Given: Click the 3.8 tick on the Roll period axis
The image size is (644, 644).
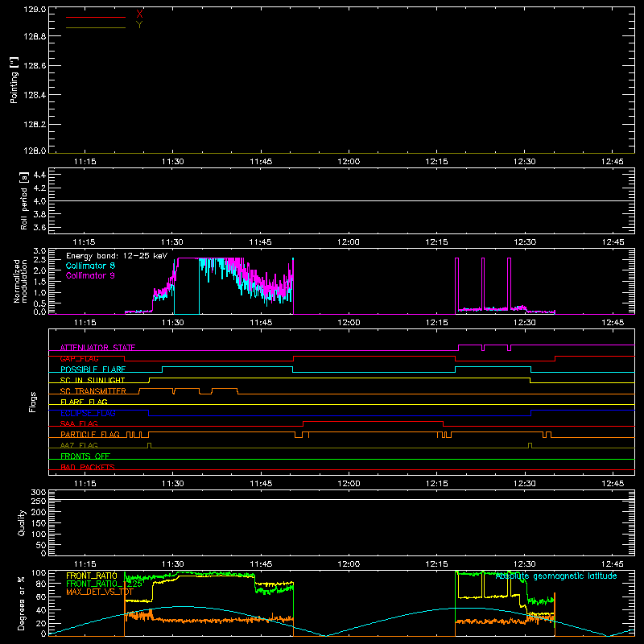Looking at the screenshot, I should (x=39, y=214).
